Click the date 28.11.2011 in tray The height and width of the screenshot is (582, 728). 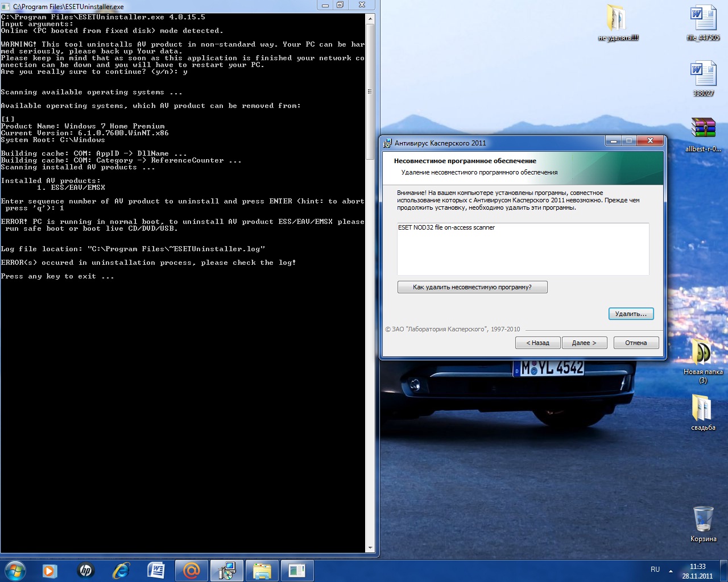(697, 576)
